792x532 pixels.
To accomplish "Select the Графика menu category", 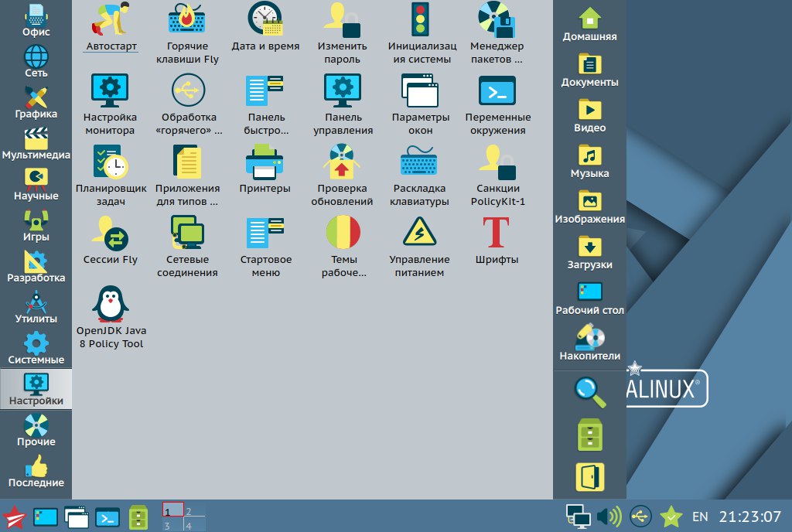I will 36,102.
